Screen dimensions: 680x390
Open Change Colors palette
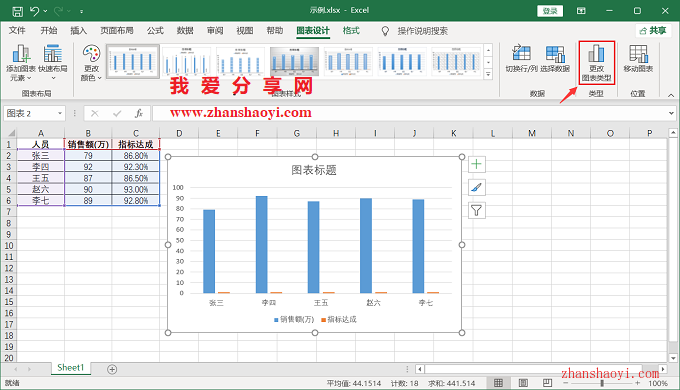pyautogui.click(x=92, y=63)
